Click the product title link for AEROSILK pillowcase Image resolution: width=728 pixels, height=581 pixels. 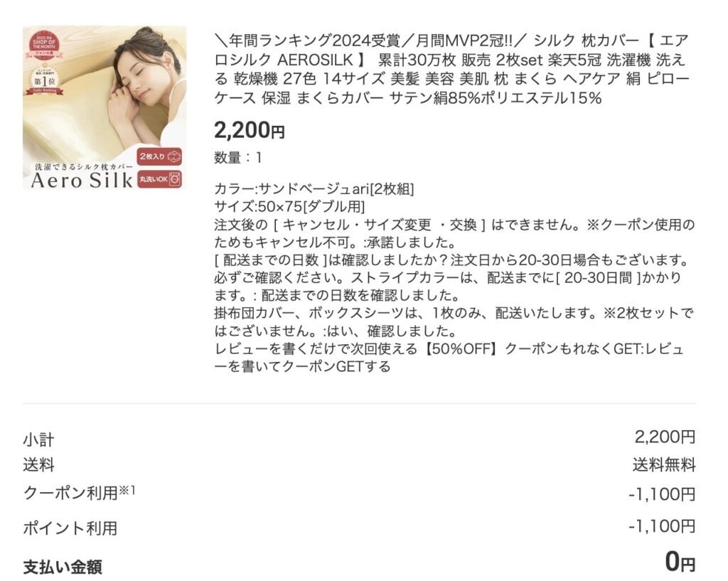[451, 69]
